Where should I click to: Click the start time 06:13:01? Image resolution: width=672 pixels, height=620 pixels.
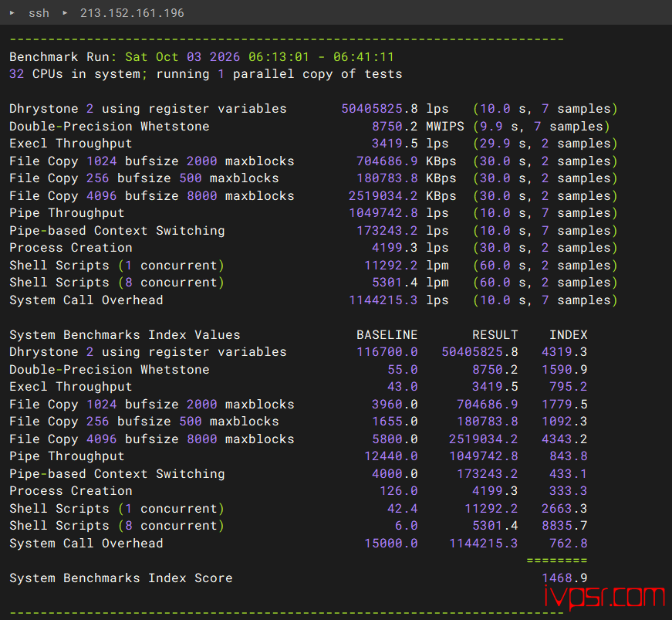click(x=279, y=57)
